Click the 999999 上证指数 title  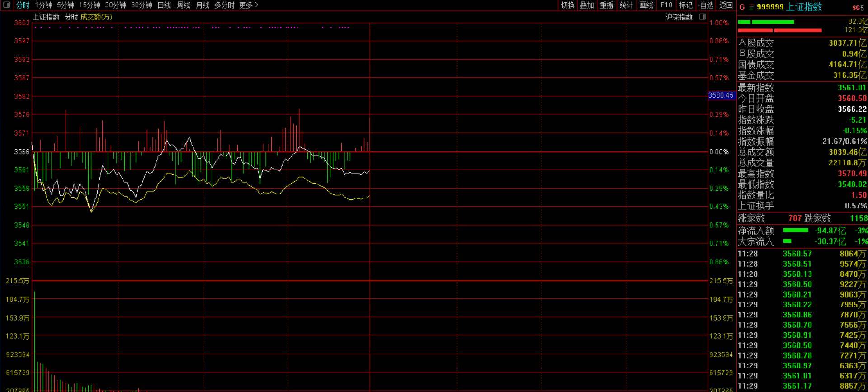click(789, 7)
